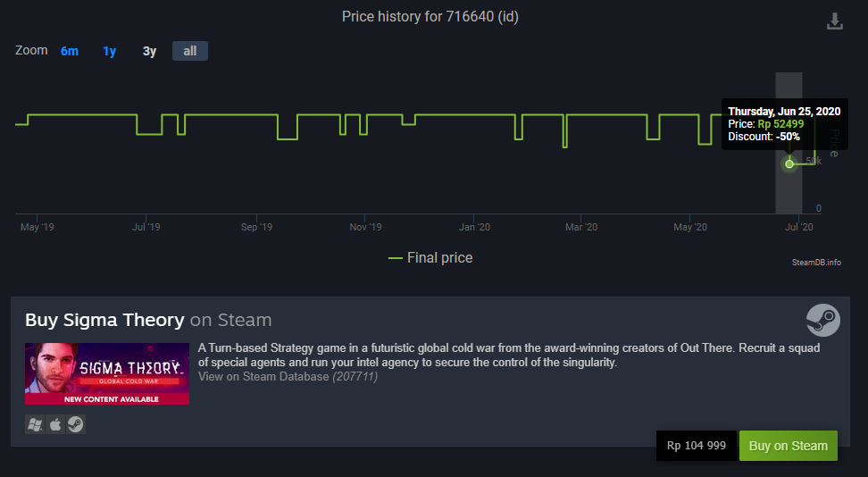The width and height of the screenshot is (868, 477).
Task: Toggle the Final price legend series
Action: [430, 257]
